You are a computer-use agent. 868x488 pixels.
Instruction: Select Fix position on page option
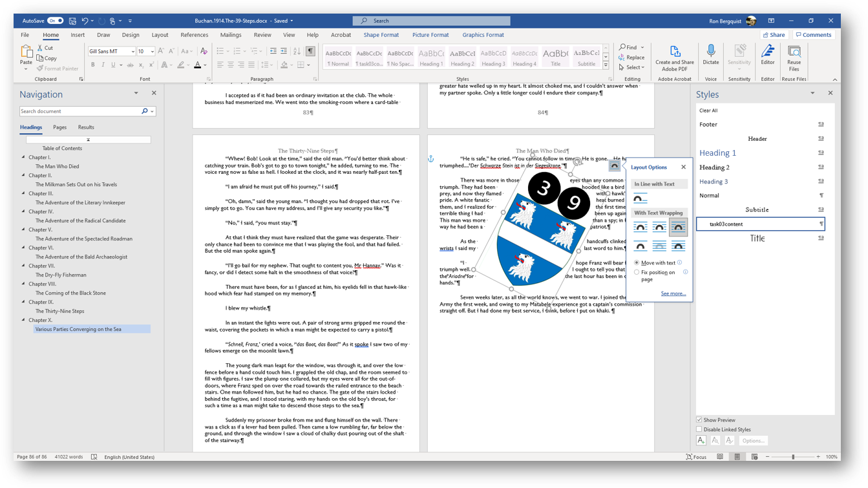(x=637, y=273)
